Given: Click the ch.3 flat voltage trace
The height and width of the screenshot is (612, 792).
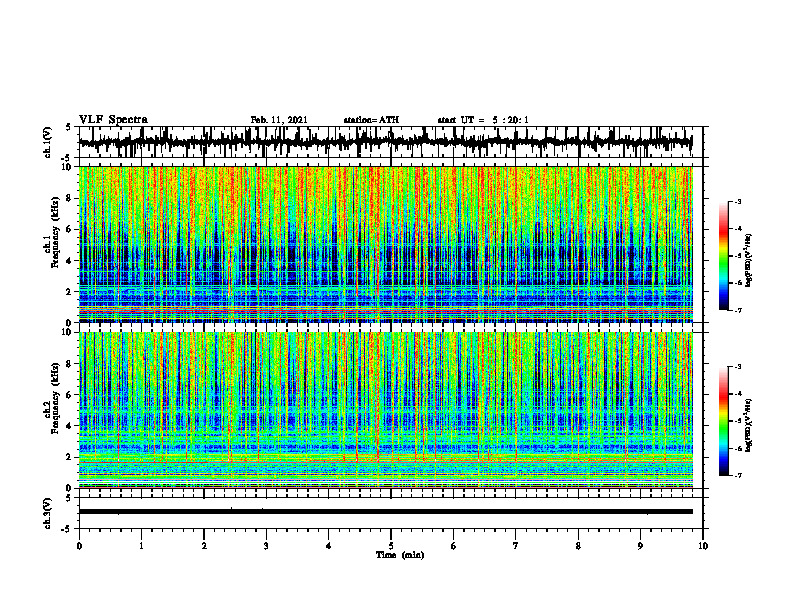Looking at the screenshot, I should pyautogui.click(x=385, y=512).
